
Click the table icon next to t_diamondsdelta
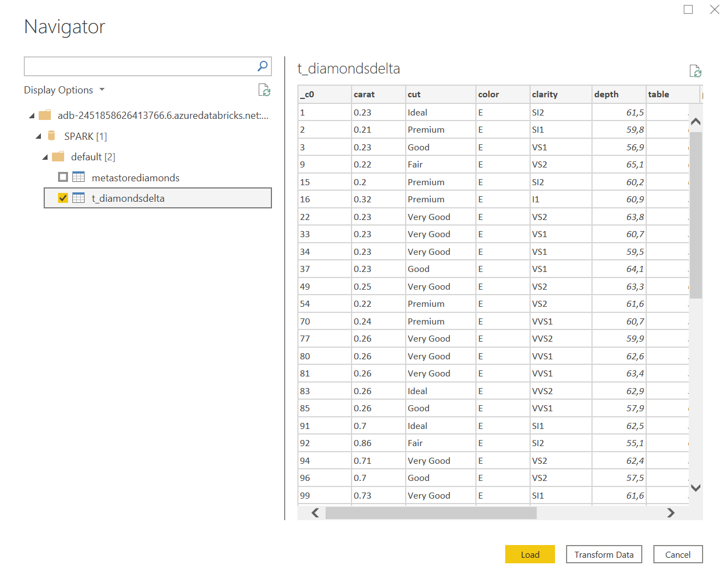tap(78, 197)
